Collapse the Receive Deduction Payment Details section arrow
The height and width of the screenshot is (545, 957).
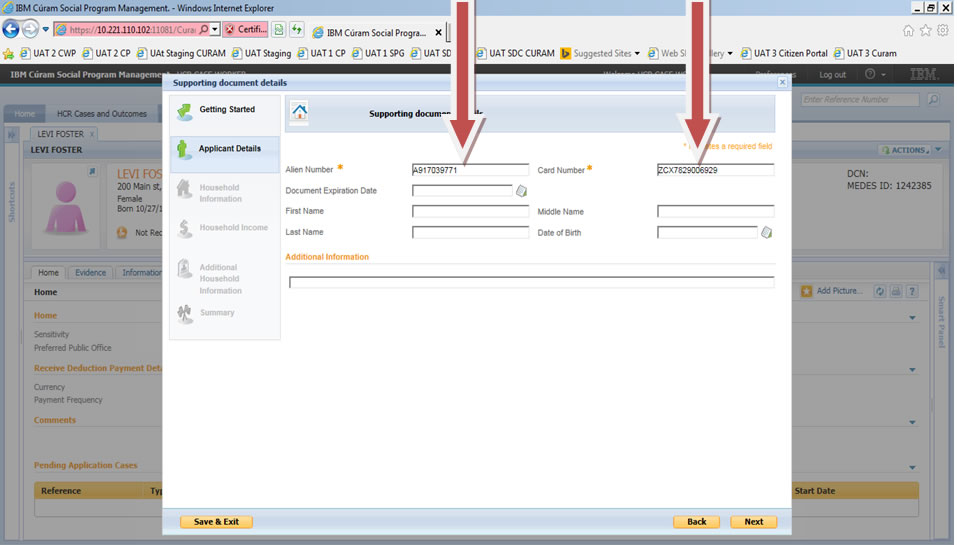click(912, 369)
